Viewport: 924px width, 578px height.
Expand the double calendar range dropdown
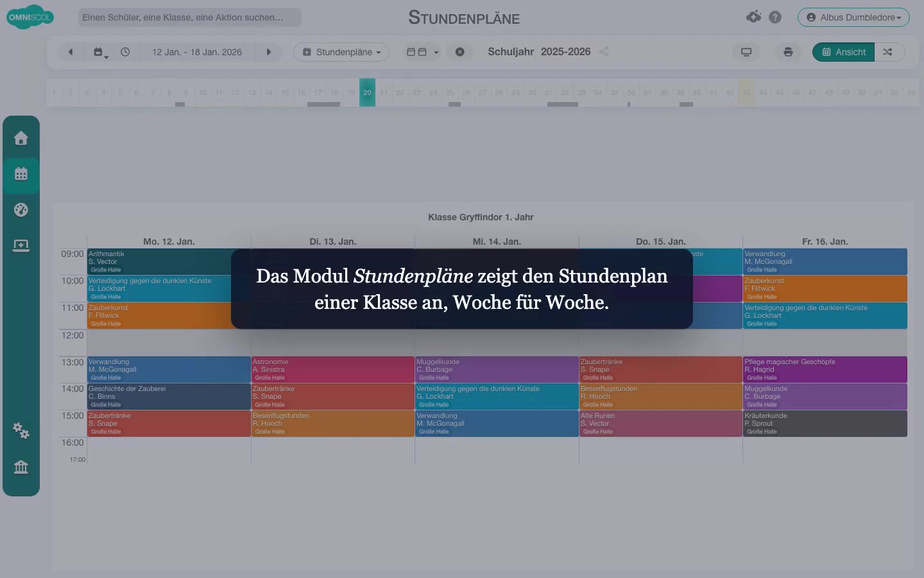click(423, 52)
